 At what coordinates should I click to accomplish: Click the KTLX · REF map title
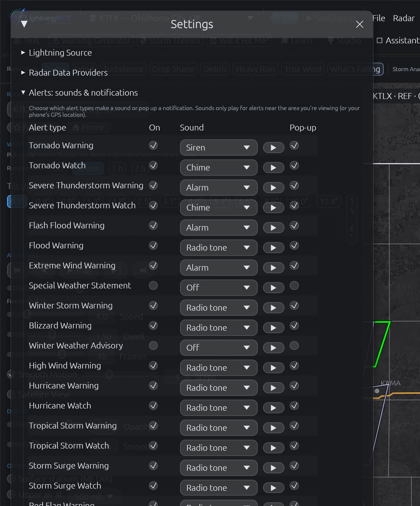point(396,96)
